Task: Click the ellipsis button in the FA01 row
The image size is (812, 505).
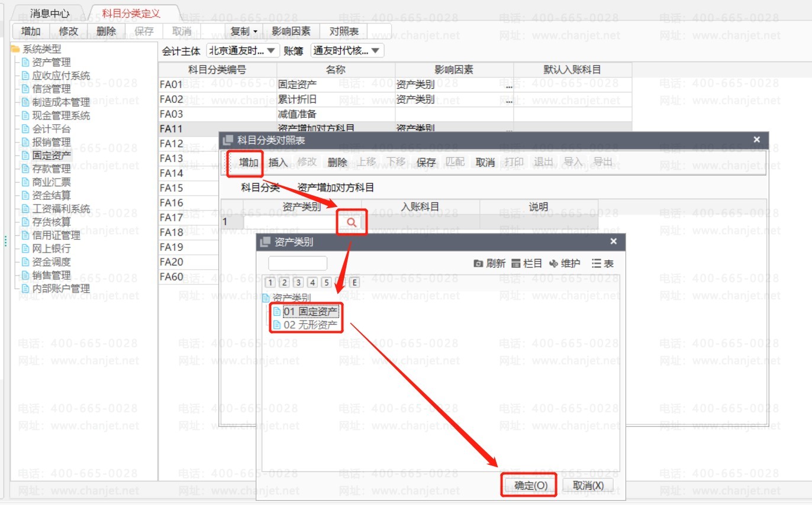Action: coord(509,85)
